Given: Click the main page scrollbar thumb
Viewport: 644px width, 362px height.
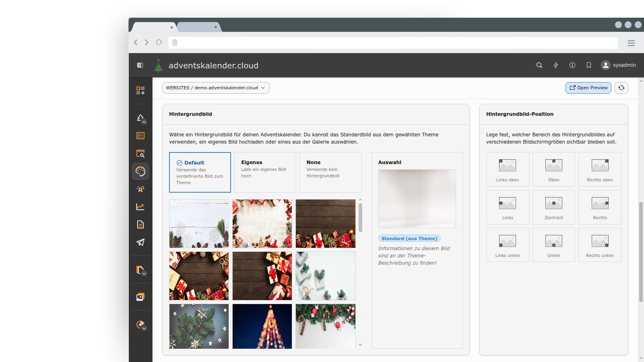Looking at the screenshot, I should pyautogui.click(x=641, y=252).
